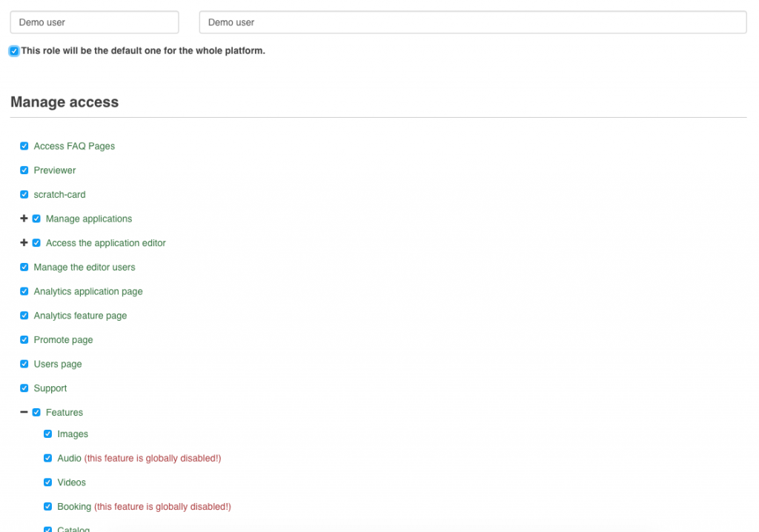Toggle the Analytics feature page checkbox
The height and width of the screenshot is (532, 759).
24,316
